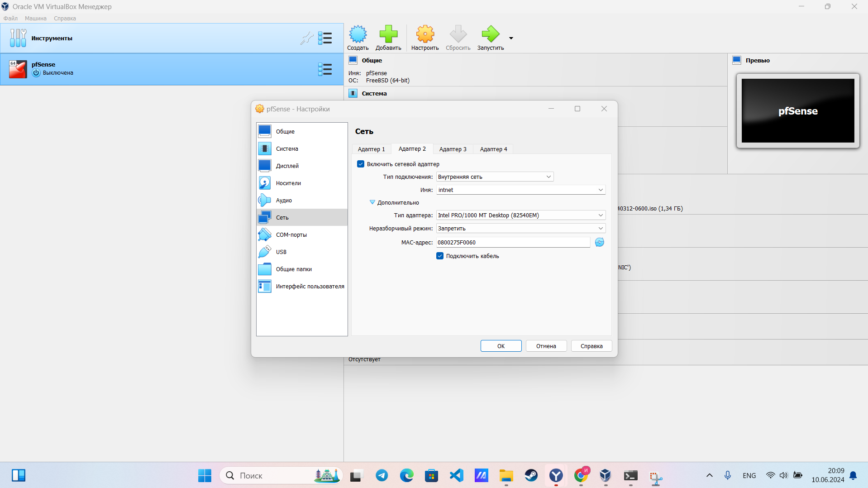Open the Инструменты list menu icon

(x=325, y=38)
